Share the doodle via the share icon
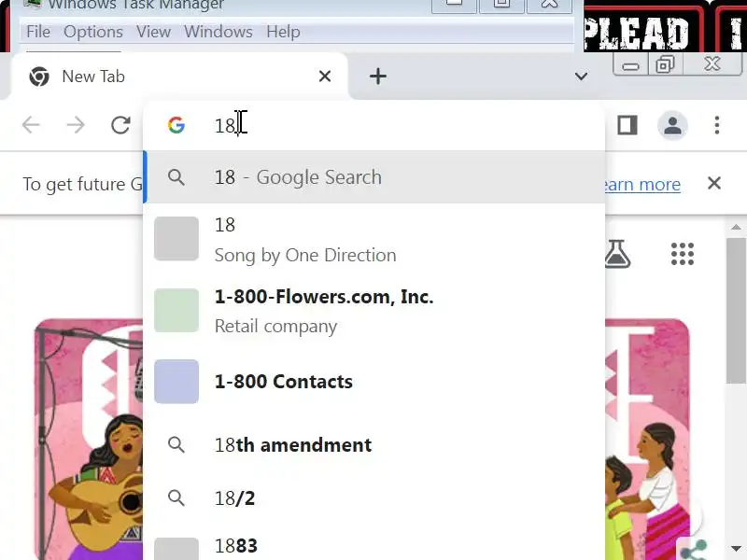 point(693,549)
